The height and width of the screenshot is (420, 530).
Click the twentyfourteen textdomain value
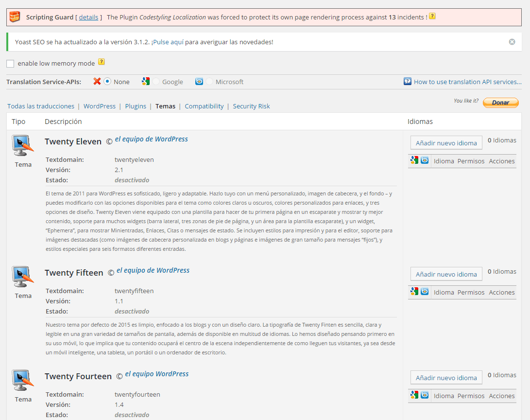click(137, 394)
